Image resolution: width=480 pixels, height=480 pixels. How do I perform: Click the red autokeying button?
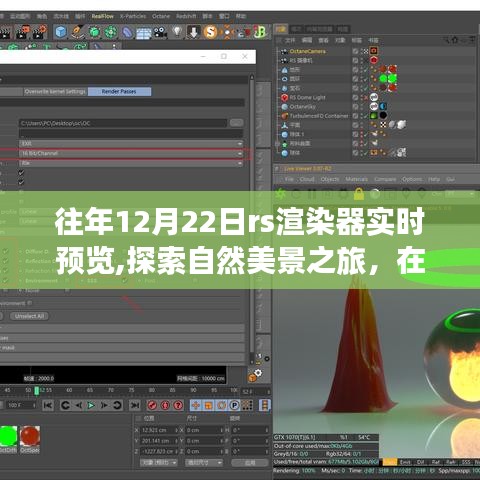pos(165,405)
